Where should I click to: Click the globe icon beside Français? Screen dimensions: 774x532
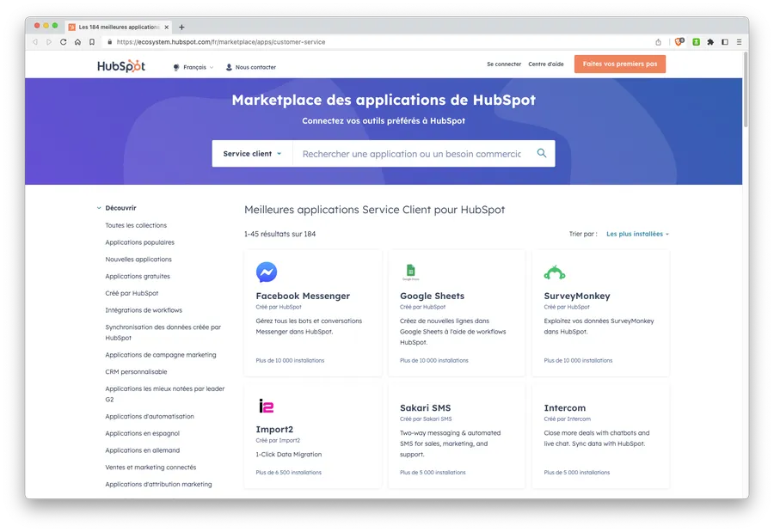176,67
